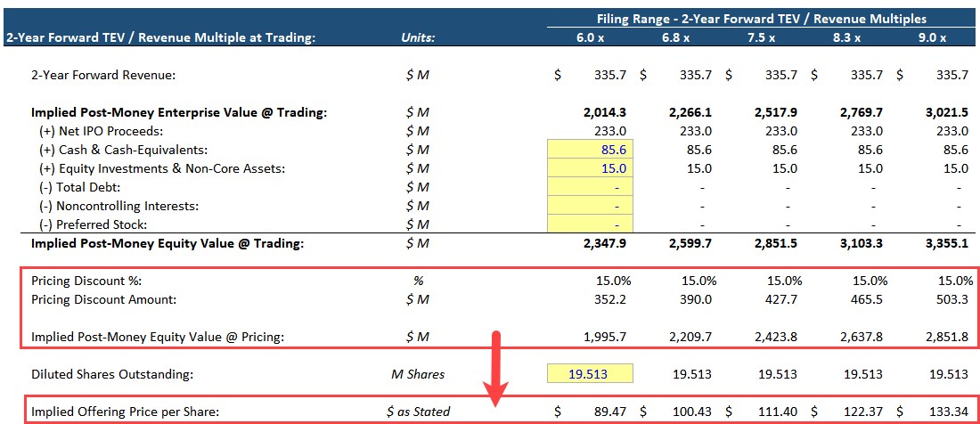
Task: Click pricing discount amount 352.2
Action: click(611, 299)
